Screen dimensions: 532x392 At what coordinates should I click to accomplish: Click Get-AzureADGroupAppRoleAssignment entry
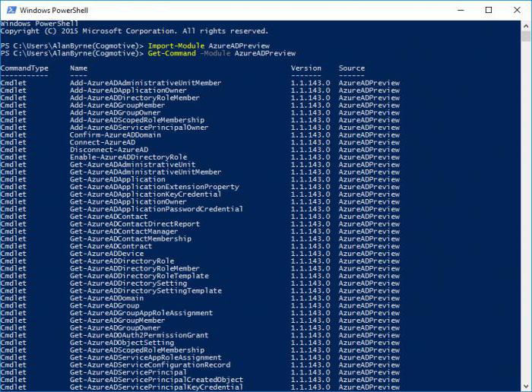click(141, 313)
